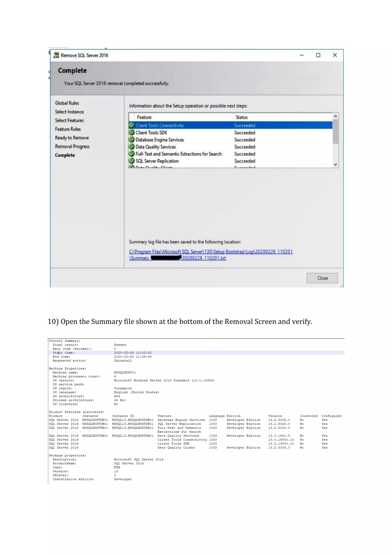Click green check icon beside Client Tools SDK

click(x=131, y=133)
